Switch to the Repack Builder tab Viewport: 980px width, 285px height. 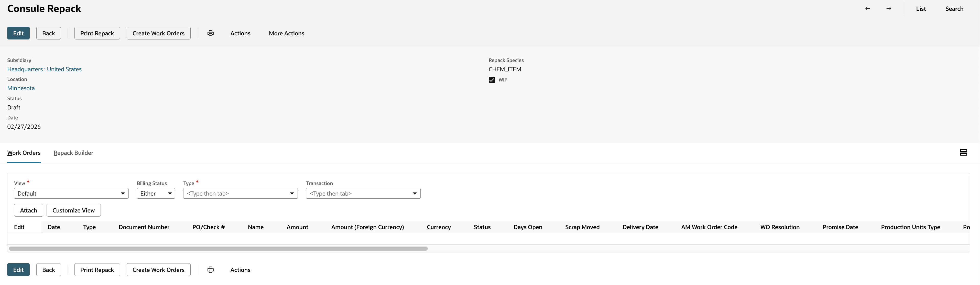coord(73,153)
